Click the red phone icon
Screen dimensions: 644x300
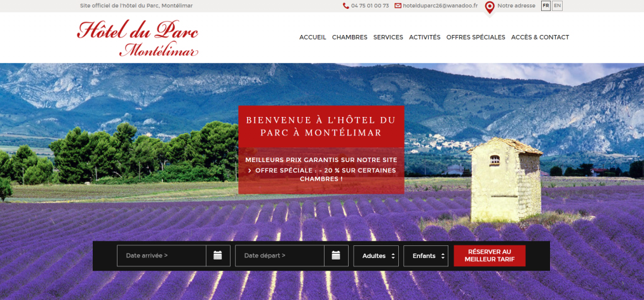tap(346, 6)
